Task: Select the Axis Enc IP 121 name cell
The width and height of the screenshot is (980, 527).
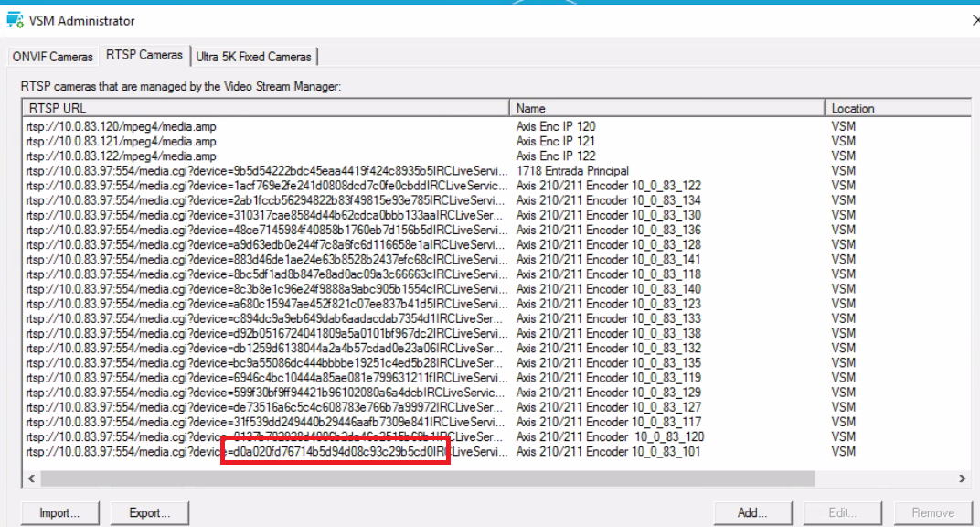Action: point(556,142)
